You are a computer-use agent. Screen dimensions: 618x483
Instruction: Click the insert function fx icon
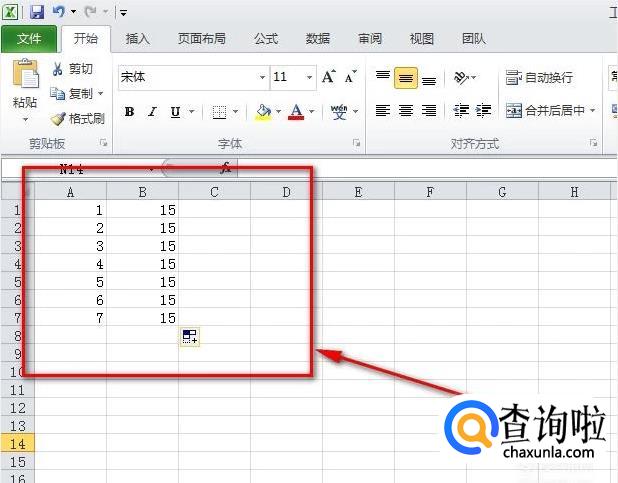coord(226,168)
